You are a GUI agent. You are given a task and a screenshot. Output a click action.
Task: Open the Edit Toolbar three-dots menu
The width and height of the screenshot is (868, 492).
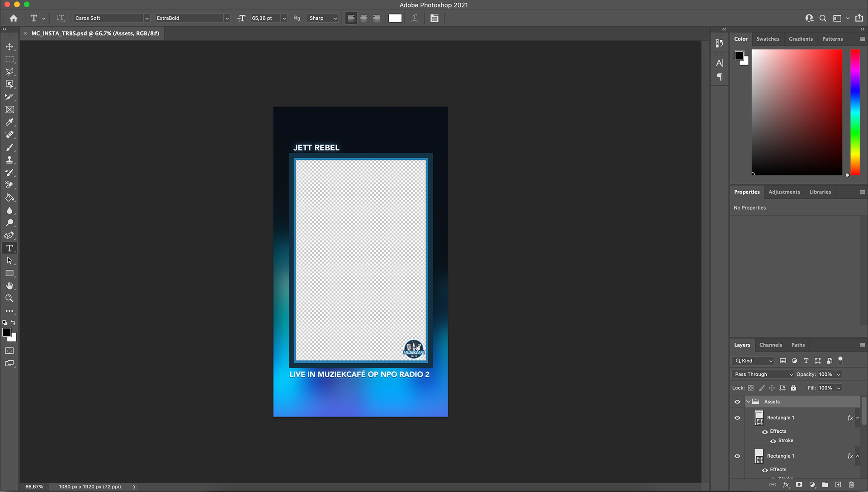click(9, 311)
